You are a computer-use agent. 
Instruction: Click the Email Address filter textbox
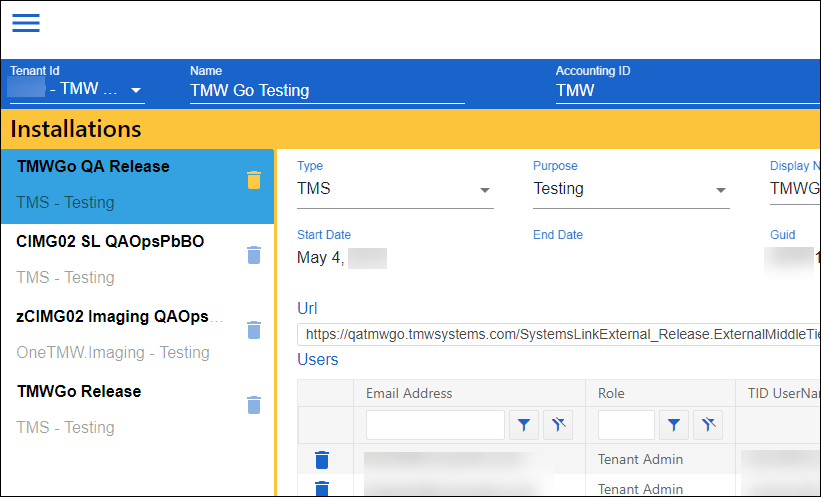(x=435, y=425)
